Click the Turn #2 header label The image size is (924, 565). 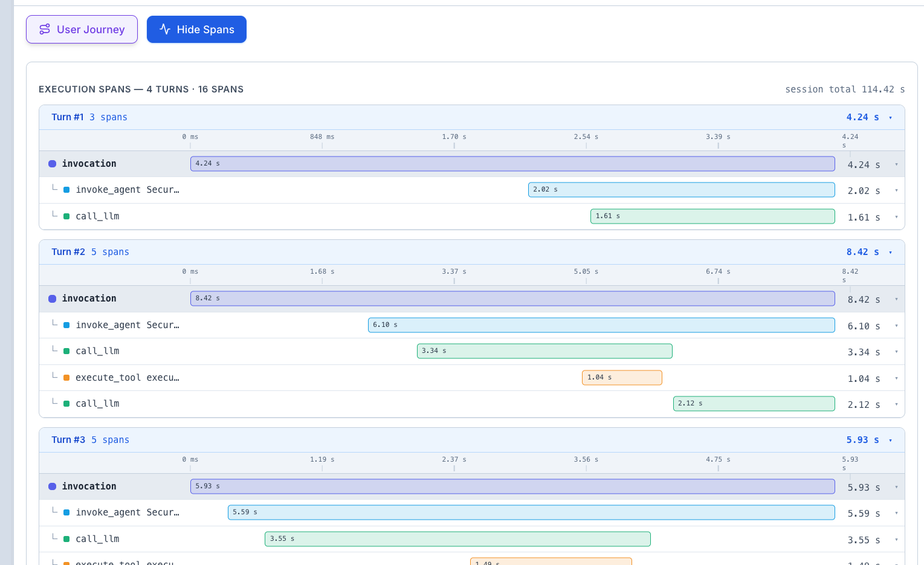tap(68, 251)
